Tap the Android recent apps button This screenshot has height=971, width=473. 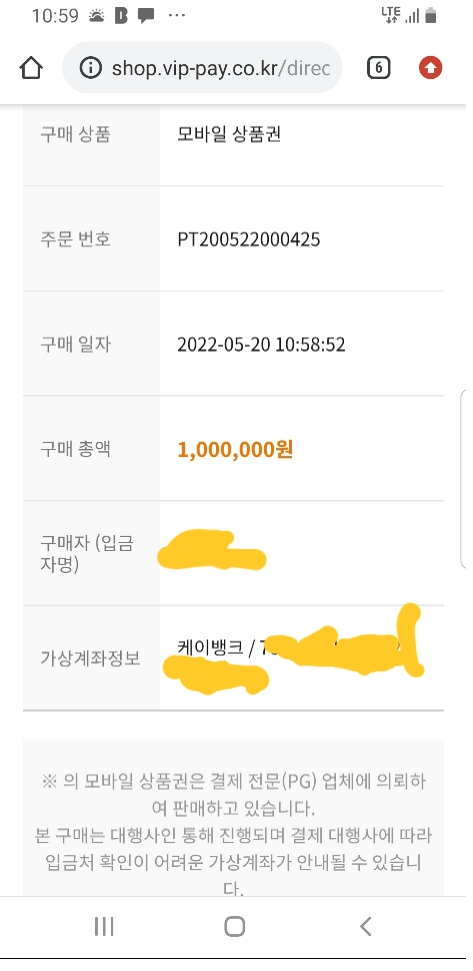click(104, 926)
